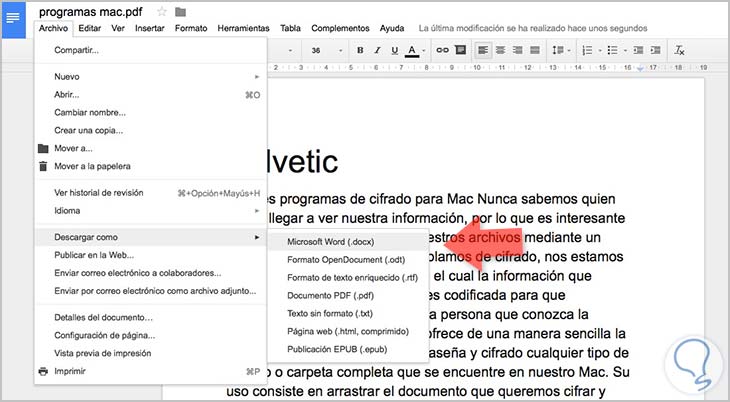Image resolution: width=730 pixels, height=402 pixels.
Task: Choose Enviar correo electrónico a colaboradores...
Action: [150, 273]
